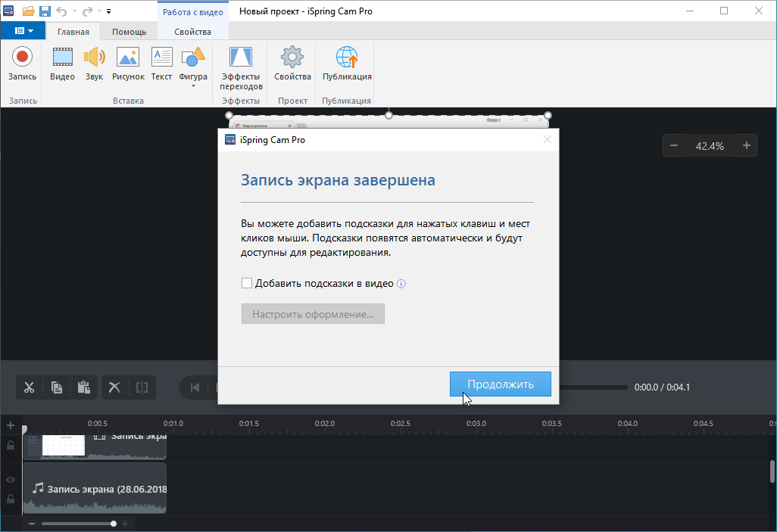Insert a picture via Рисунок
The height and width of the screenshot is (532, 777).
coord(128,64)
